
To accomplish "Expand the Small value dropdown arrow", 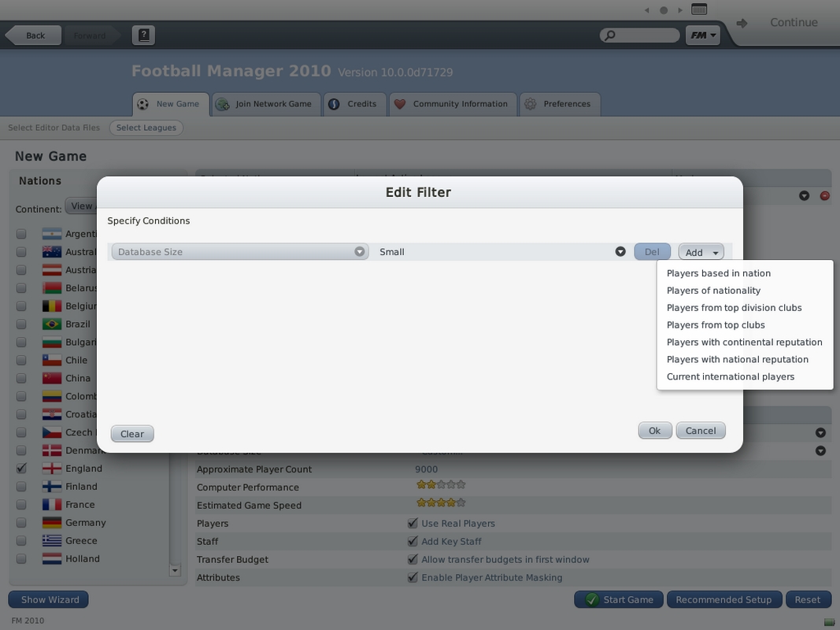I will point(620,252).
